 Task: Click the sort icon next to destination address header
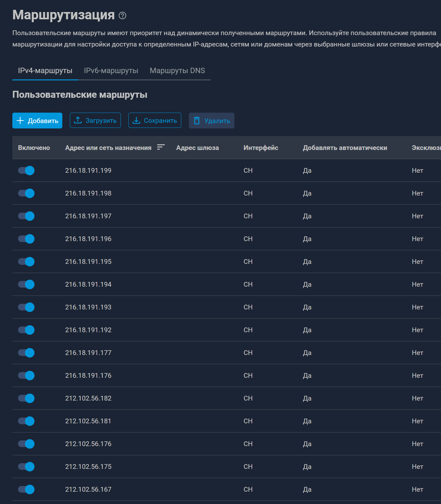(161, 147)
